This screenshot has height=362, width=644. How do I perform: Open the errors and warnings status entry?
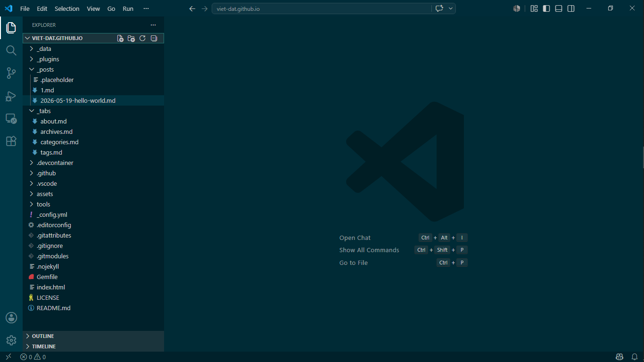[x=33, y=357]
